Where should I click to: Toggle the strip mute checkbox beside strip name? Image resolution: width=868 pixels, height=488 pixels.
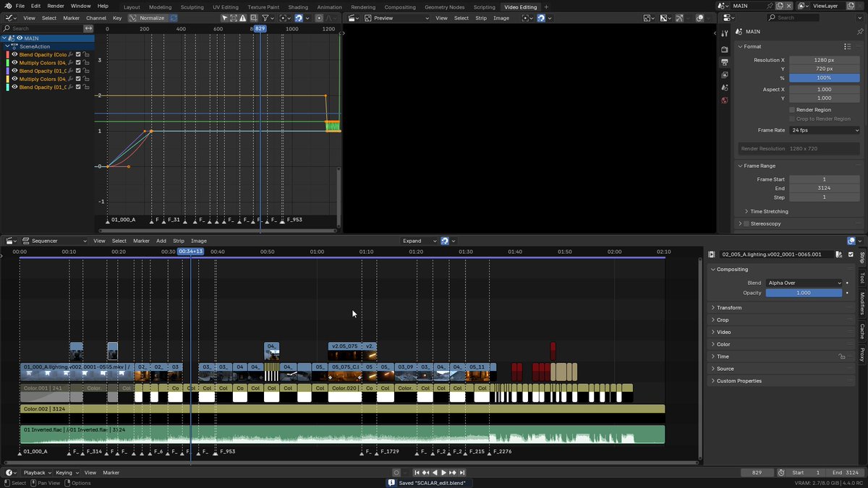[x=851, y=254]
